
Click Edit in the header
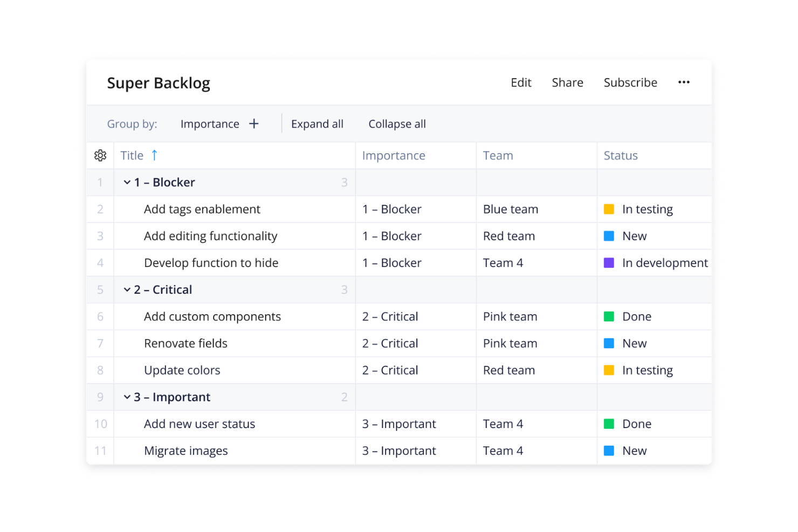click(x=521, y=82)
